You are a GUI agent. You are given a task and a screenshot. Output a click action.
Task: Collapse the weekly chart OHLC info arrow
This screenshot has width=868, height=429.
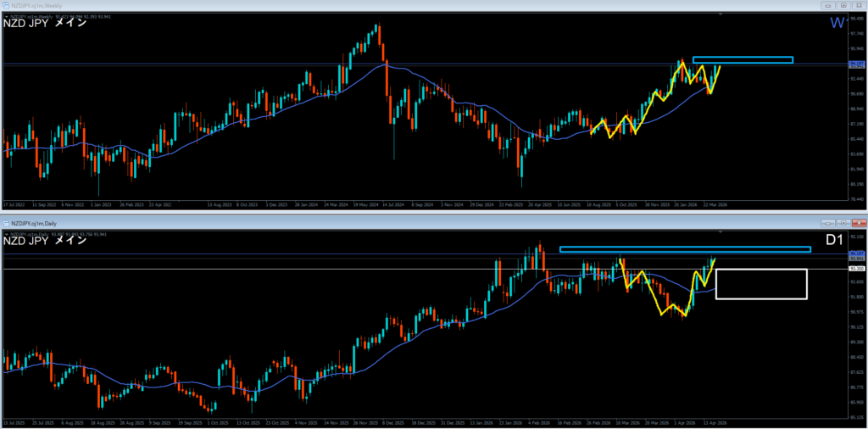[5, 14]
